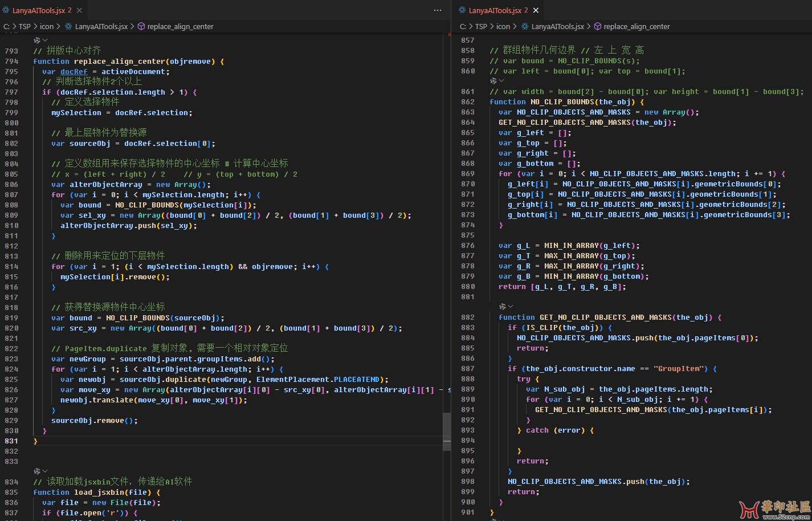812x521 pixels.
Task: Click underlined docRef variable on line 795
Action: point(74,71)
